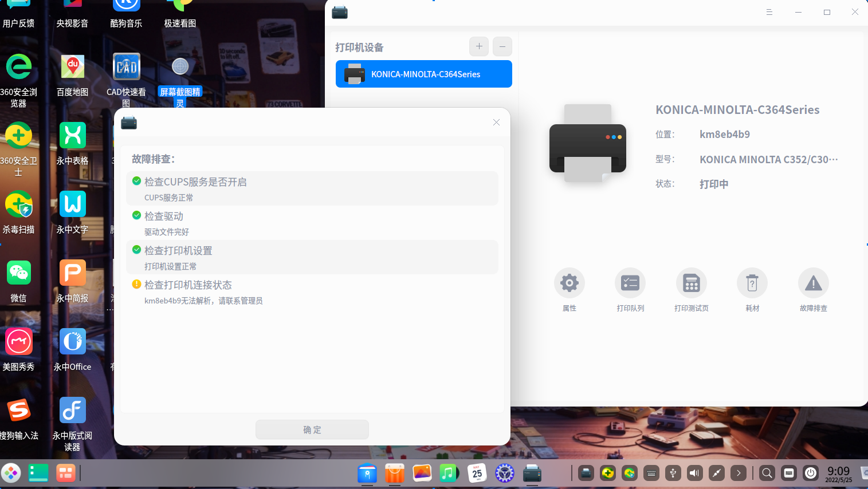Screen dimensions: 868x489
Task: Remove the printer with the minus icon
Action: pyautogui.click(x=502, y=46)
